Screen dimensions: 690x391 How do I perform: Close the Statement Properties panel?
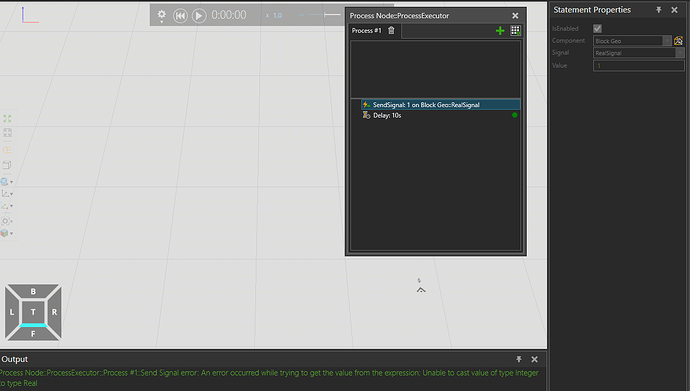point(674,10)
